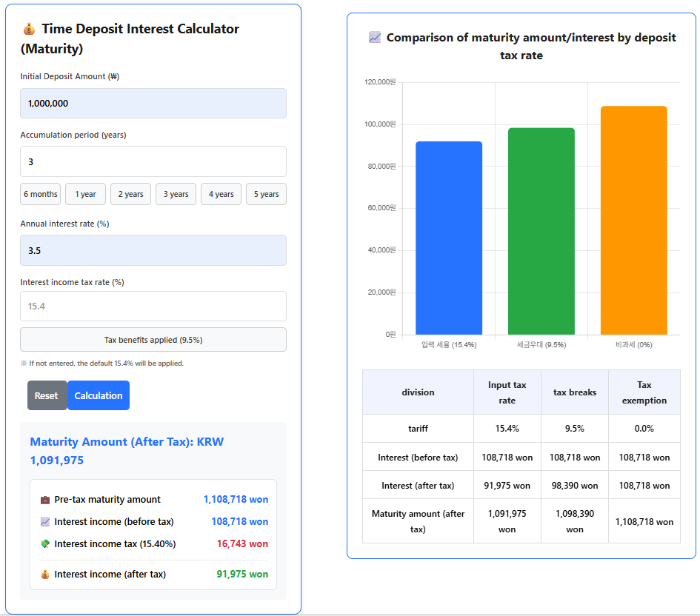The width and height of the screenshot is (700, 616).
Task: Set the period to 2 years
Action: coord(131,194)
